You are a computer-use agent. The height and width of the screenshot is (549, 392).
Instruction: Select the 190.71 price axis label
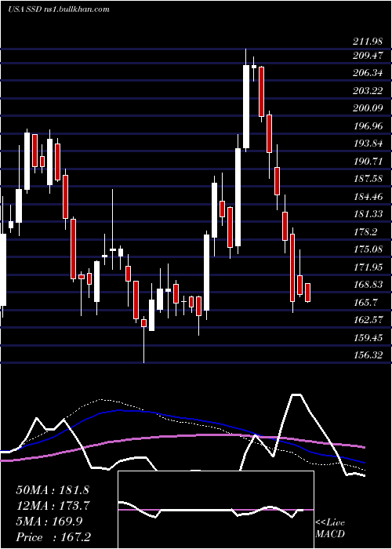coord(368,161)
